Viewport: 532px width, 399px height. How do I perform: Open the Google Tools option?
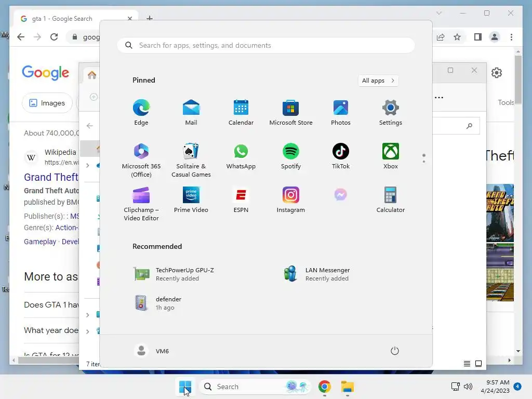coord(506,102)
